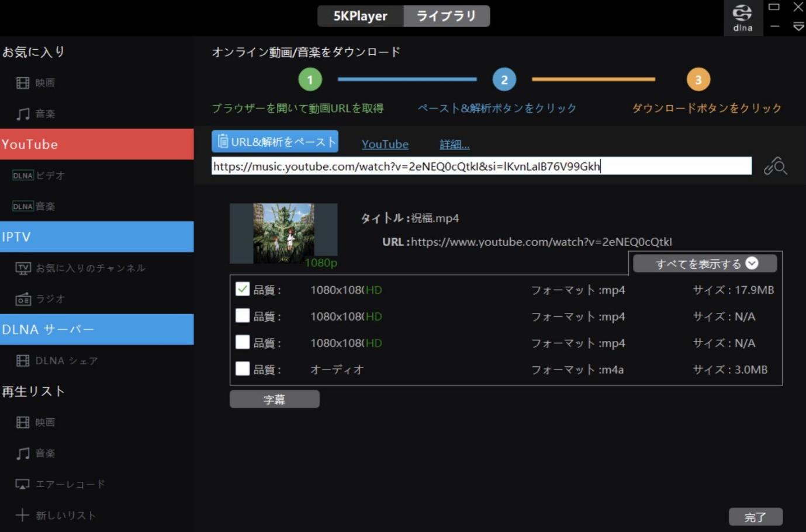The width and height of the screenshot is (806, 532).
Task: Click step 1 green circle
Action: click(310, 79)
